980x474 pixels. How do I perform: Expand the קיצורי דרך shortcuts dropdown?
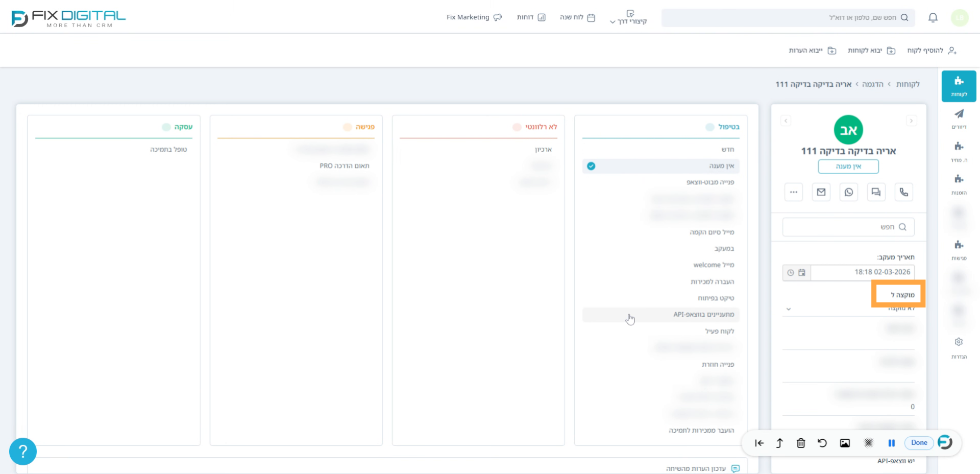click(628, 18)
